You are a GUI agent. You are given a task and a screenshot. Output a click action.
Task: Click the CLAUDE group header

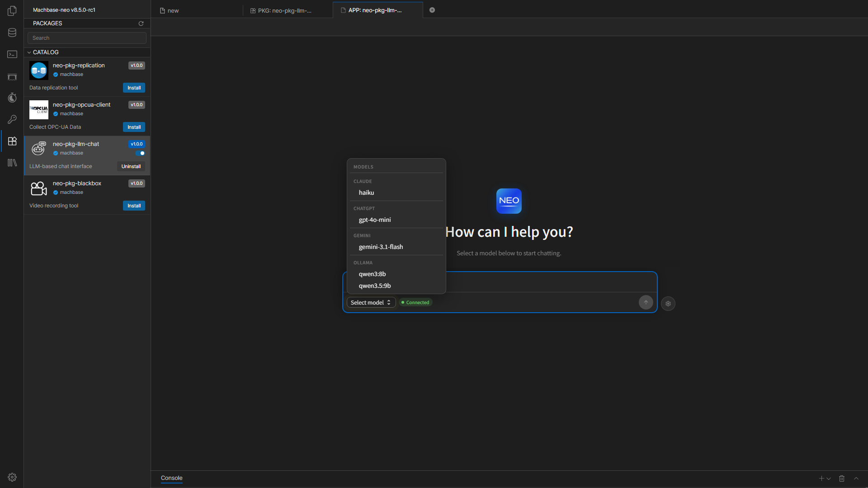pos(363,182)
